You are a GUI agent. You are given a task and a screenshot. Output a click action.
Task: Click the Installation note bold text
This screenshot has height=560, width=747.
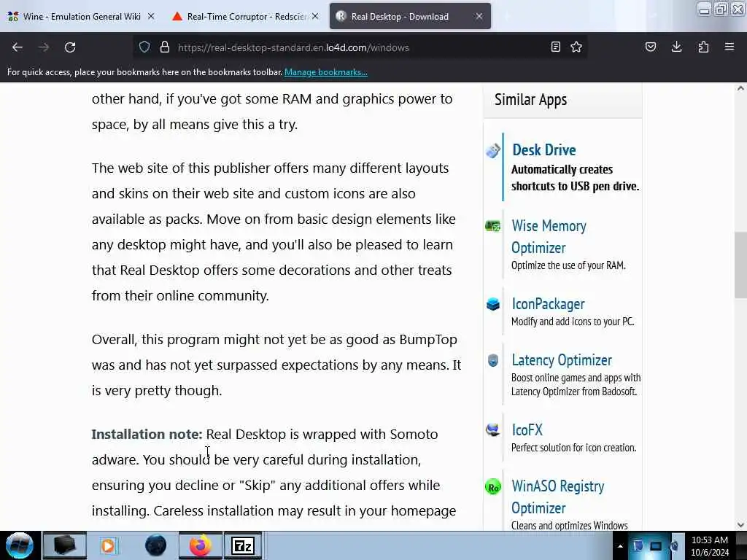pos(147,435)
